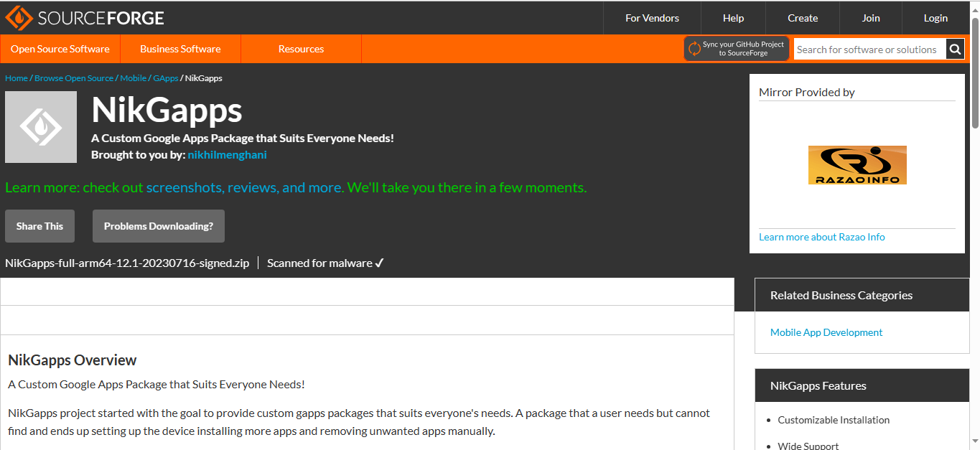Image resolution: width=980 pixels, height=450 pixels.
Task: Open the Resources tab
Action: point(301,49)
